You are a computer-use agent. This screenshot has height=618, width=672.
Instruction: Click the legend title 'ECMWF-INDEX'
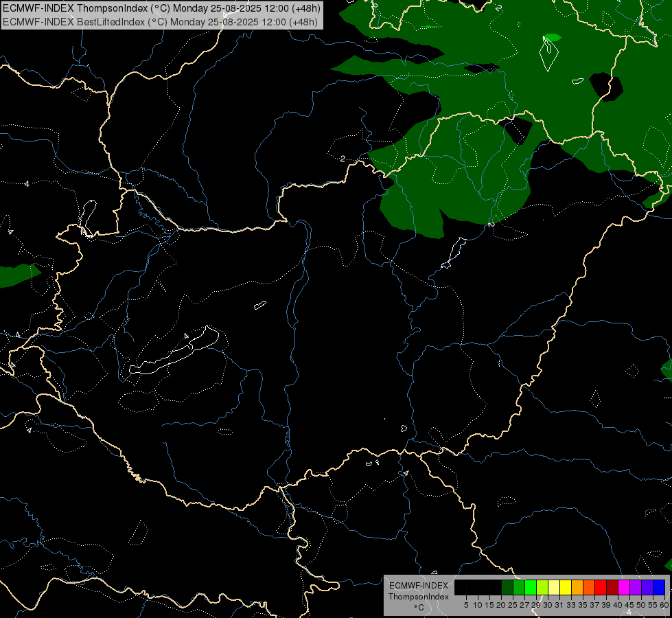tap(419, 586)
